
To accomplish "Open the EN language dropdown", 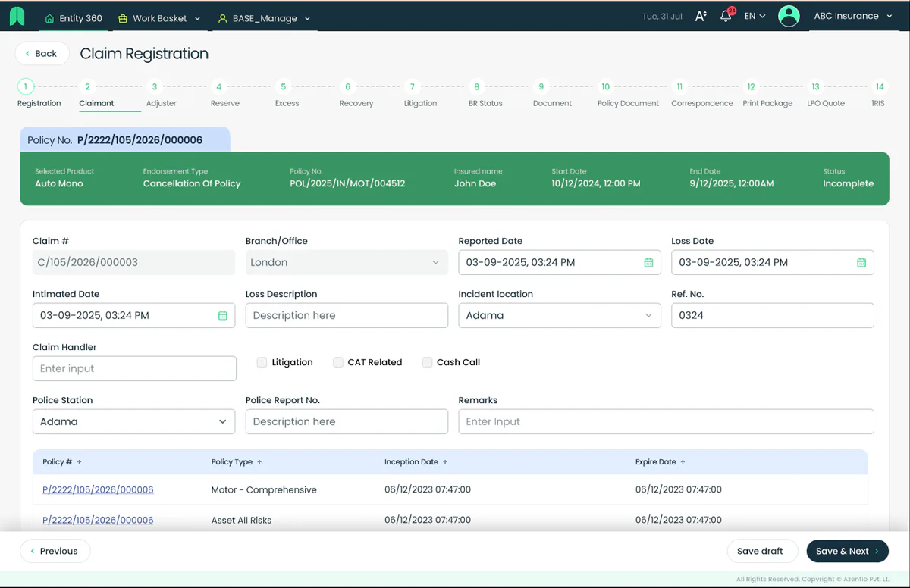I will (755, 16).
